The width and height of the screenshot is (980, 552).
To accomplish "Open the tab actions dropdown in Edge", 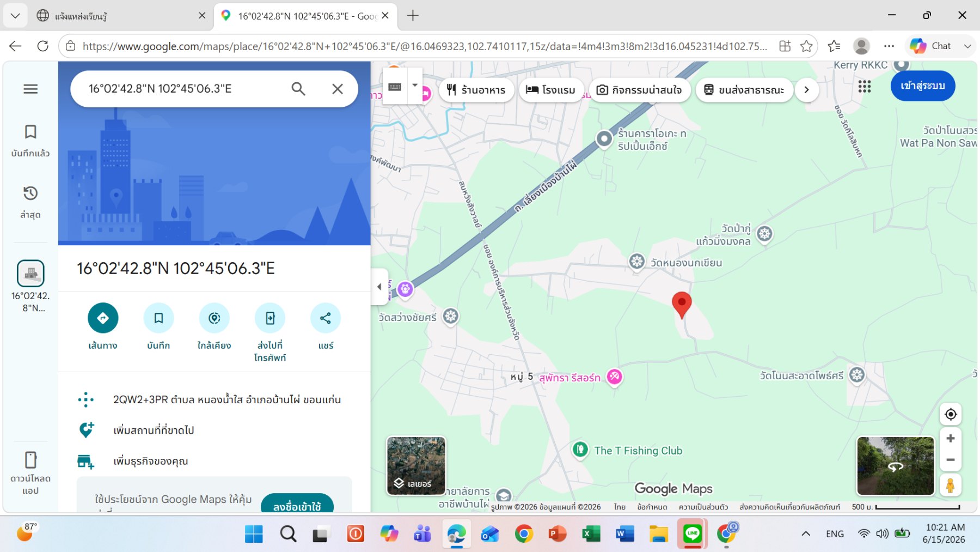I will [x=15, y=16].
